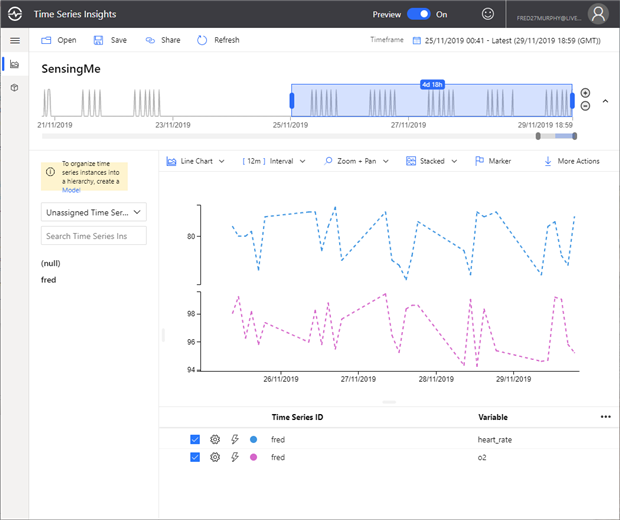Uncheck the fred o2 series checkbox

click(195, 457)
